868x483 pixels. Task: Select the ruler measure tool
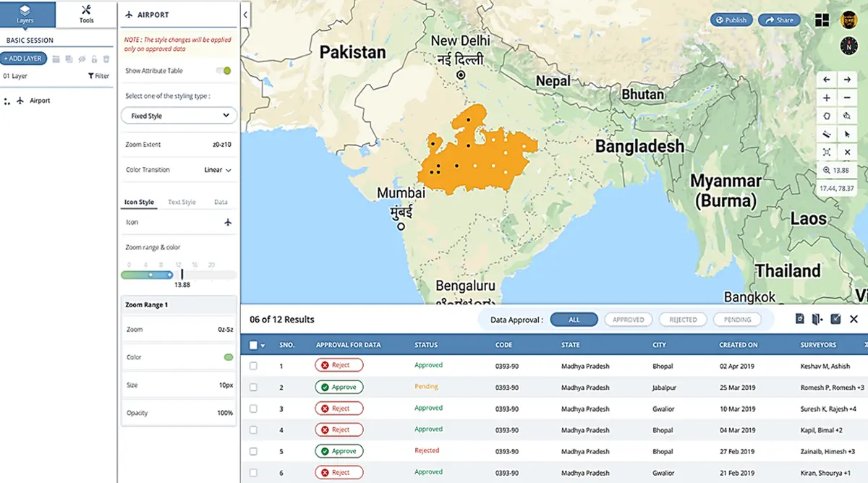827,134
